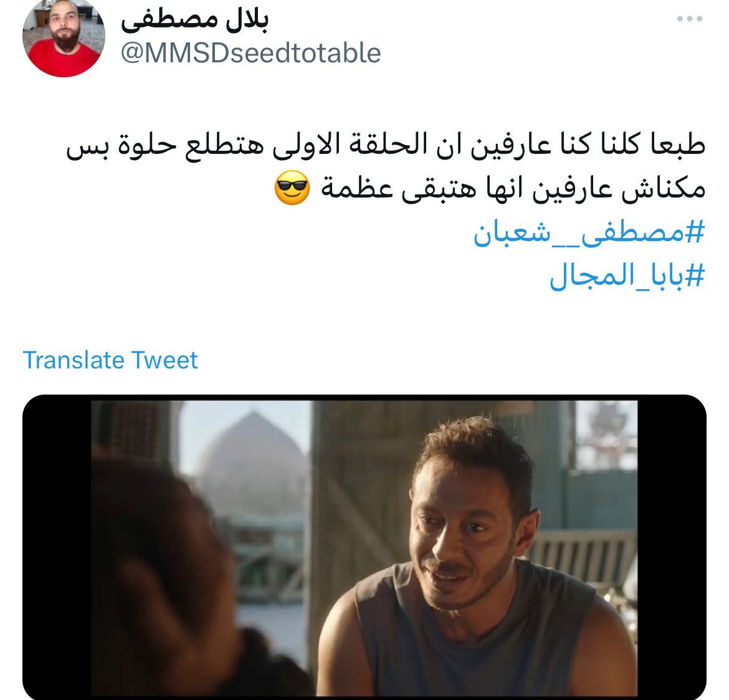Screen dimensions: 729x700
Task: Play the embedded video in the tweet
Action: click(x=364, y=547)
